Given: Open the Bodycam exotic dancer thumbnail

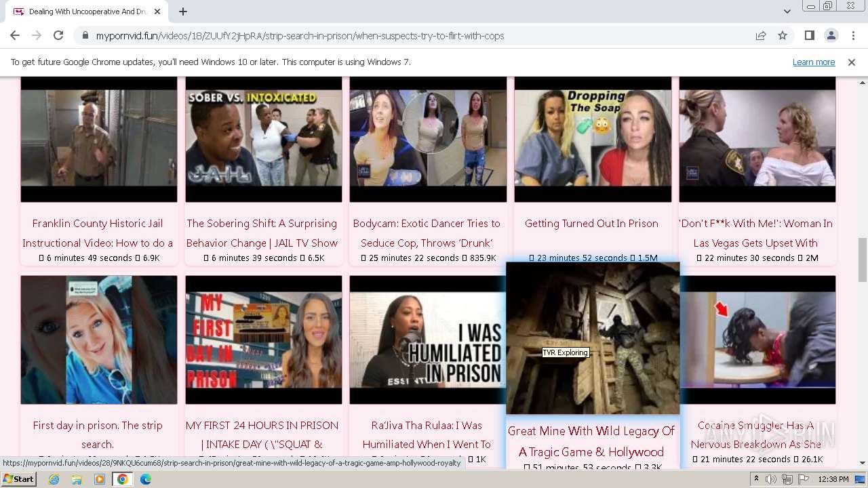Looking at the screenshot, I should [428, 139].
